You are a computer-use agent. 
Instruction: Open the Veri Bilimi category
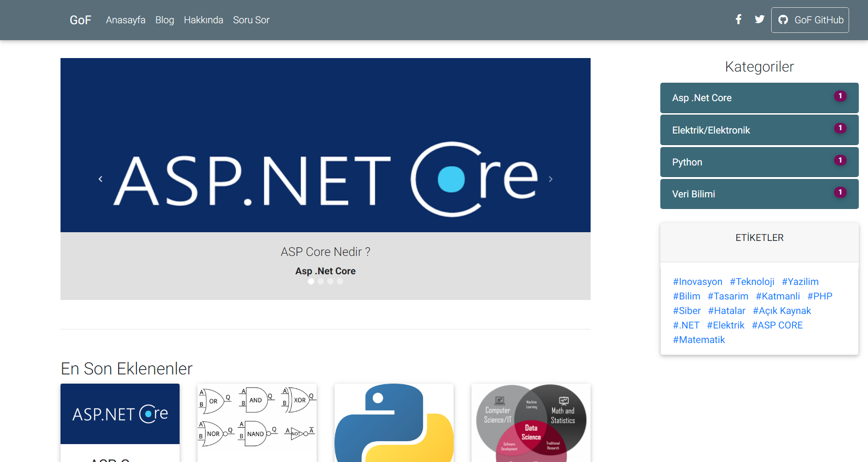coord(759,194)
